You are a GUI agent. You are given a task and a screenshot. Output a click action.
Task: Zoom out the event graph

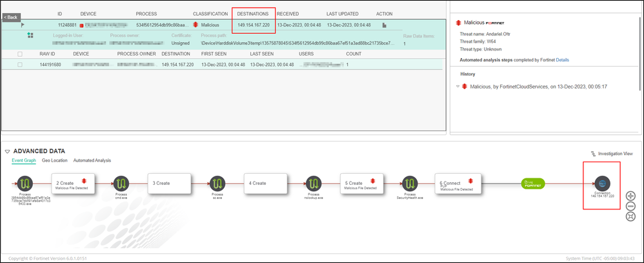pyautogui.click(x=631, y=206)
